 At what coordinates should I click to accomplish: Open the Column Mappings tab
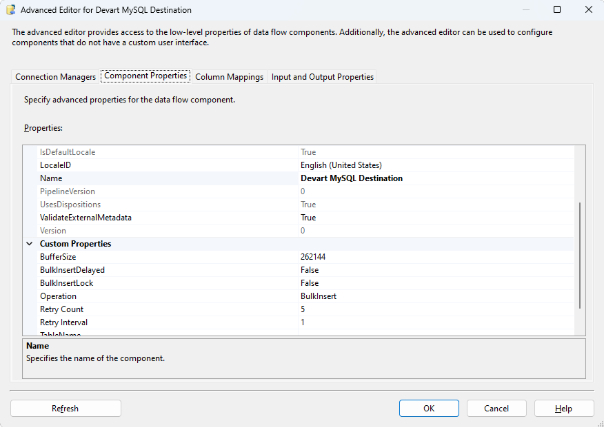pyautogui.click(x=229, y=77)
